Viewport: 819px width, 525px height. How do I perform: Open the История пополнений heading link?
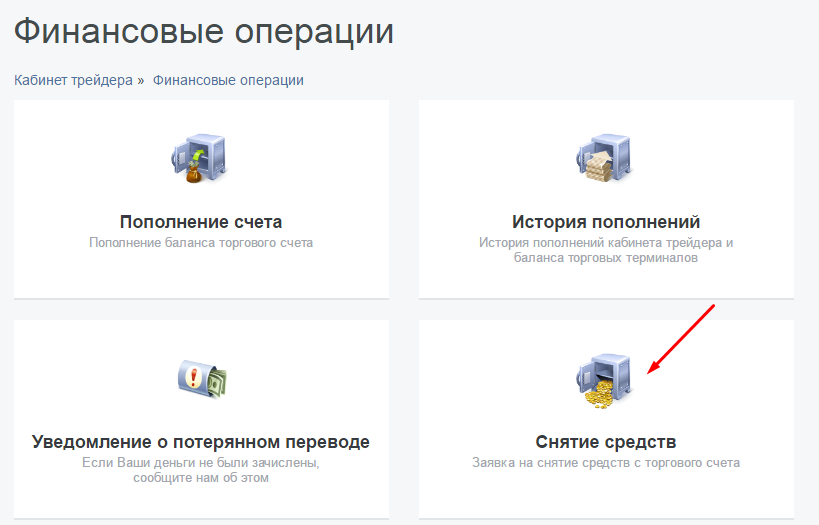[x=606, y=222]
